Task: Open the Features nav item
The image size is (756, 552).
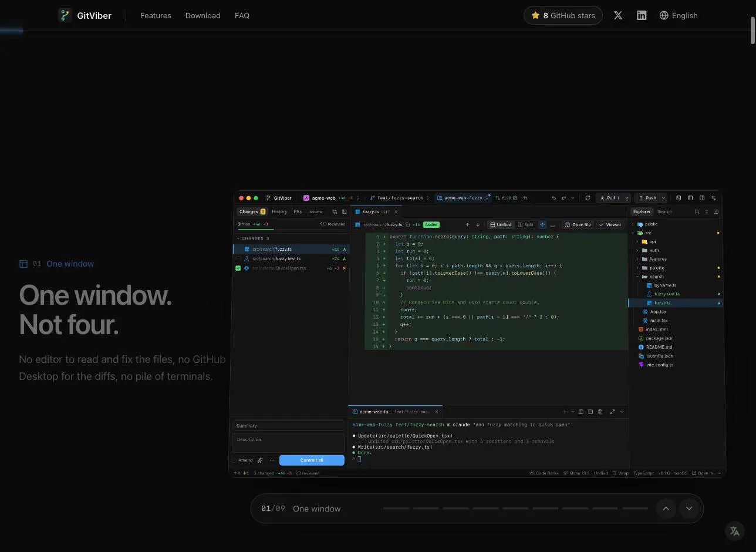Action: coord(156,15)
